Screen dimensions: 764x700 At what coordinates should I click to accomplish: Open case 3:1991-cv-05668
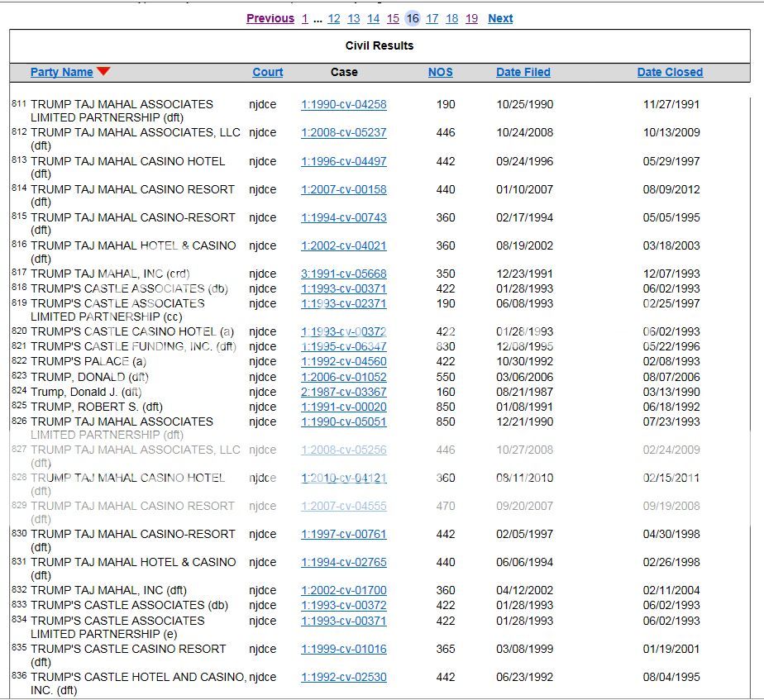[343, 274]
